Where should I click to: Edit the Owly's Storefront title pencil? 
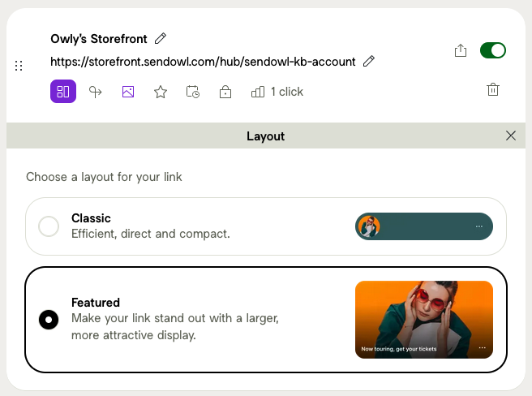161,38
